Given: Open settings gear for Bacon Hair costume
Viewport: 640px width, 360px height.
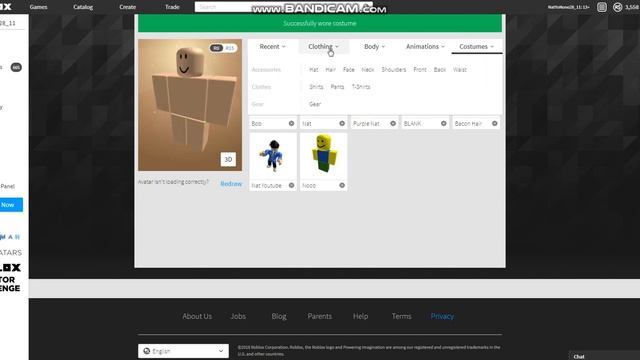Looking at the screenshot, I should click(495, 123).
